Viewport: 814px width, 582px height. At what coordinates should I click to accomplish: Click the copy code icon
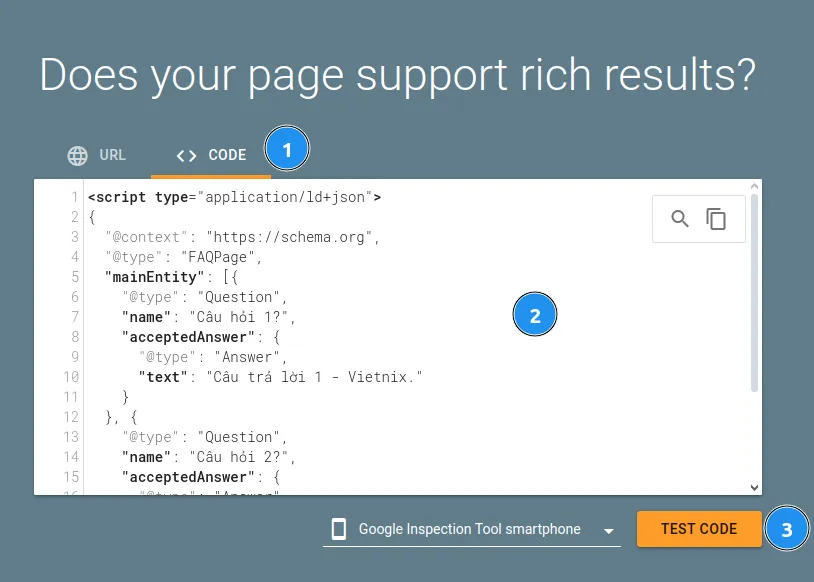tap(716, 219)
